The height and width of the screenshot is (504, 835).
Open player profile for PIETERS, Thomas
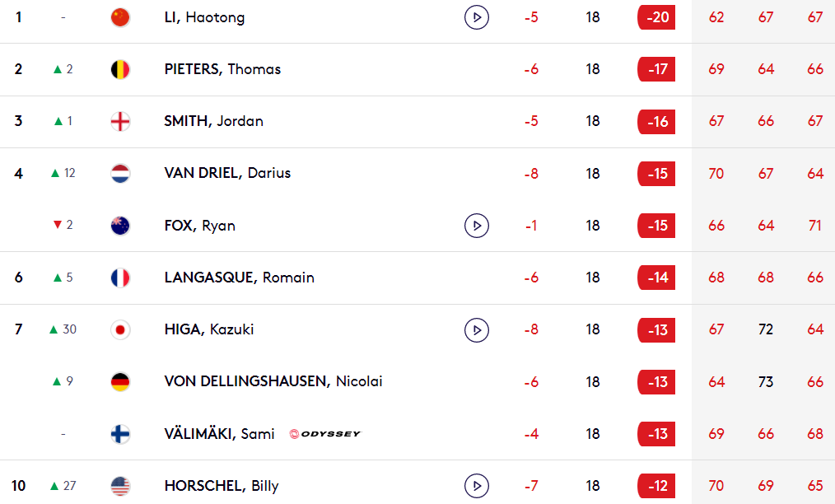pyautogui.click(x=222, y=69)
